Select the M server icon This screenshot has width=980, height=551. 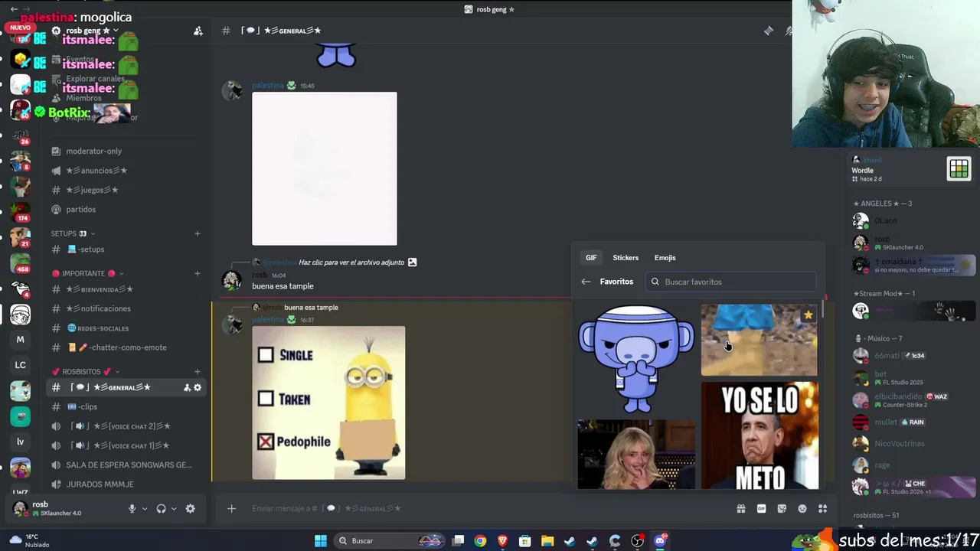20,340
